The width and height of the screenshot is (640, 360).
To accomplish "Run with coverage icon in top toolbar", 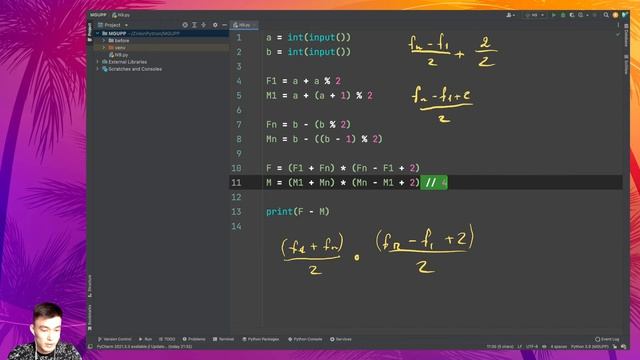I will 572,15.
